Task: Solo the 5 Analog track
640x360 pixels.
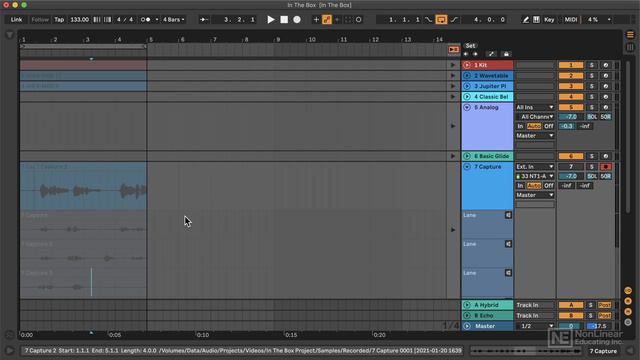Action: tap(591, 107)
